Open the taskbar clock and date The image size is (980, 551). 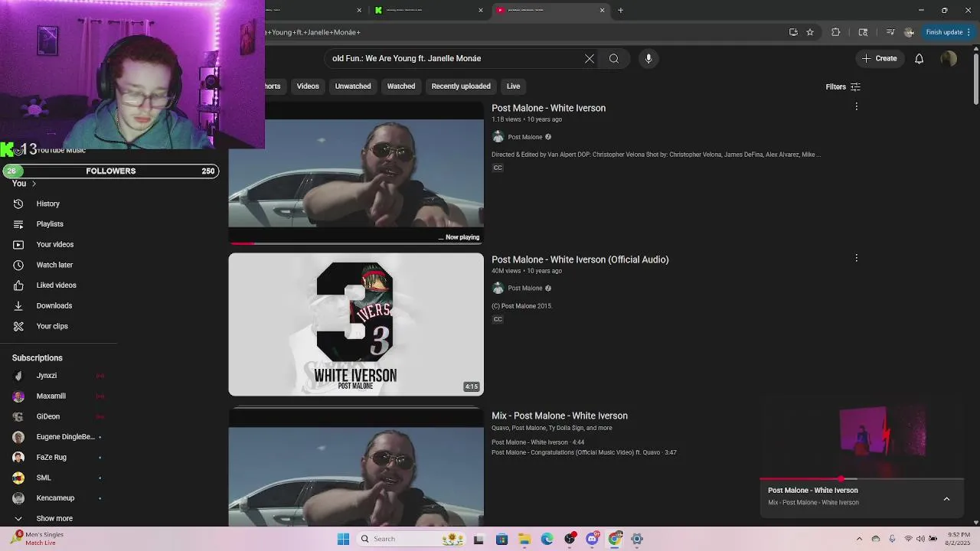point(959,539)
